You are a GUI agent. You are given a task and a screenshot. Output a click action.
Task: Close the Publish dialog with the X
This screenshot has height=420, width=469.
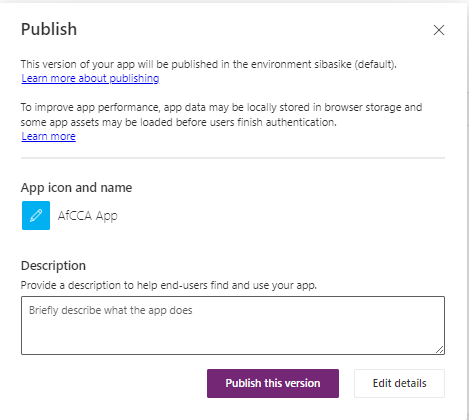click(x=439, y=30)
